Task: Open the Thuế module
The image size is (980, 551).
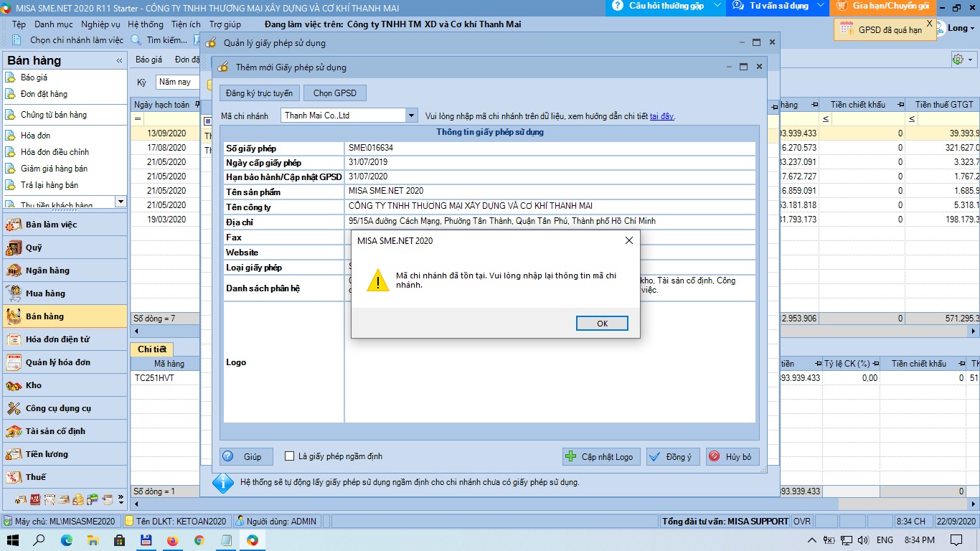Action: pyautogui.click(x=65, y=477)
